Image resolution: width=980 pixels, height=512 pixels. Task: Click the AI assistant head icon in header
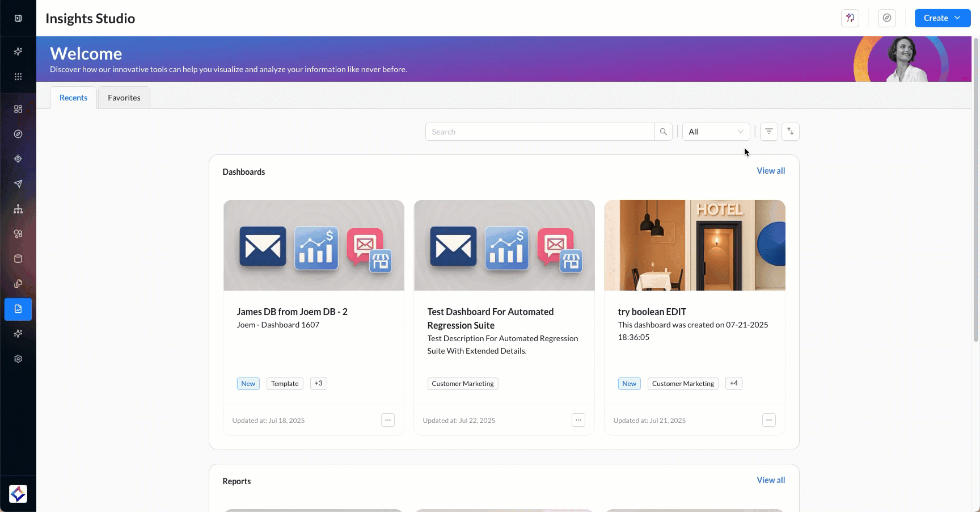pyautogui.click(x=850, y=18)
